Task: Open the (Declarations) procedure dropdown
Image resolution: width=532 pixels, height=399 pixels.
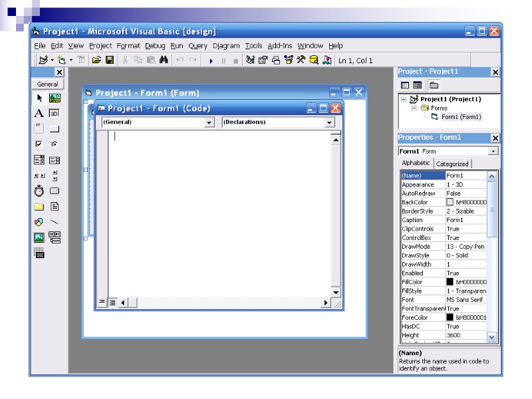Action: 329,122
